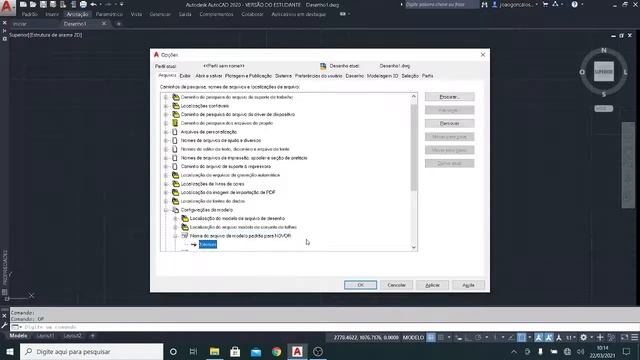Viewport: 640px width, 360px height.
Task: Toggle polar tracking icon in status bar
Action: (478, 337)
